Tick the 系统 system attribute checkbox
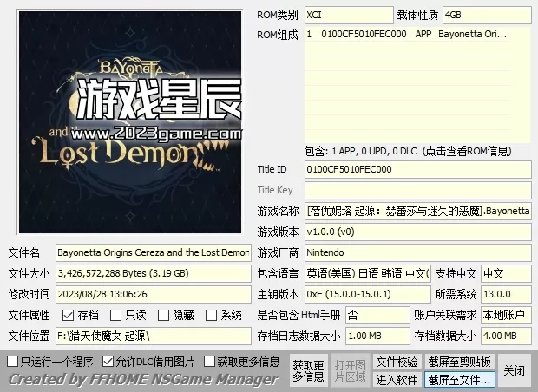Screen dimensions: 538x392 tap(212, 315)
